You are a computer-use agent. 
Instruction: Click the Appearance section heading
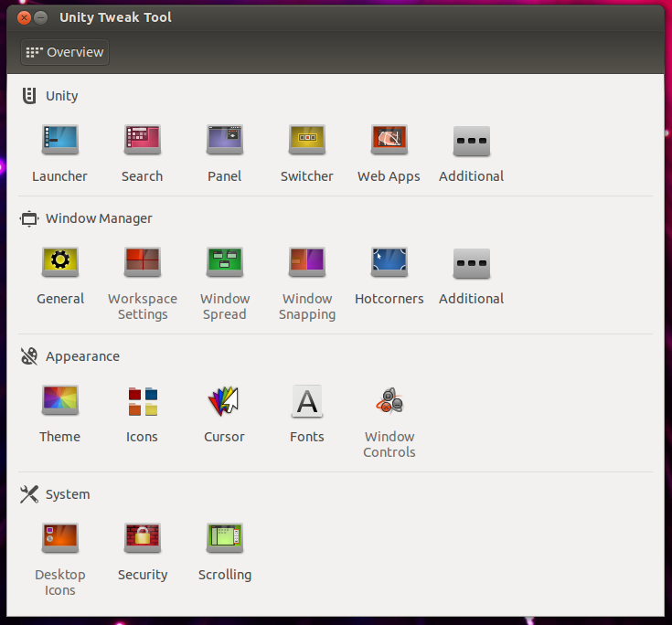pyautogui.click(x=82, y=356)
